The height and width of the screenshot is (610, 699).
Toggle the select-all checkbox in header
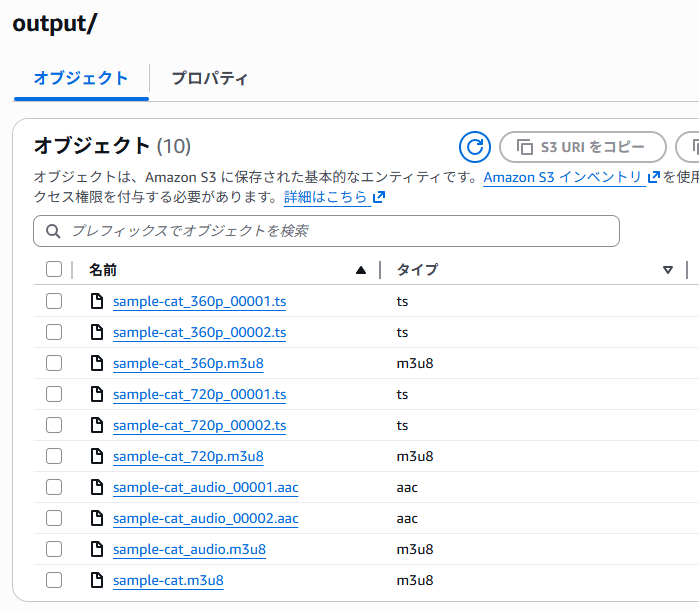[54, 269]
